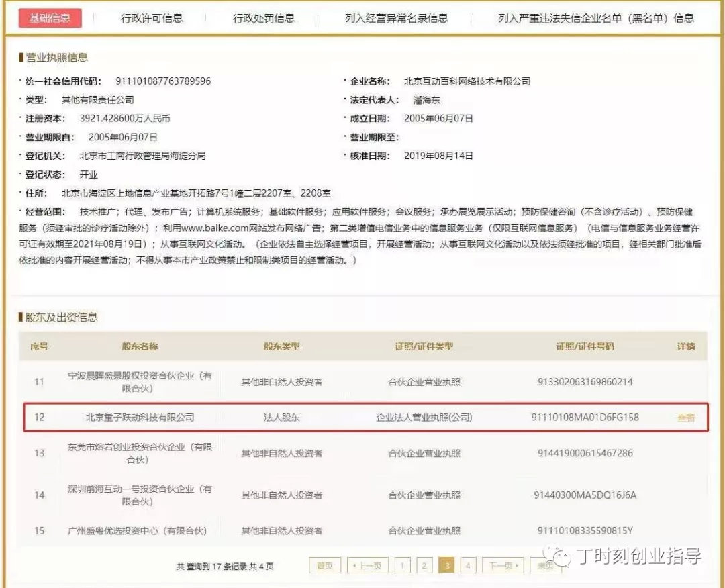Jump to page 2 of results
725x588 pixels.
(x=424, y=565)
